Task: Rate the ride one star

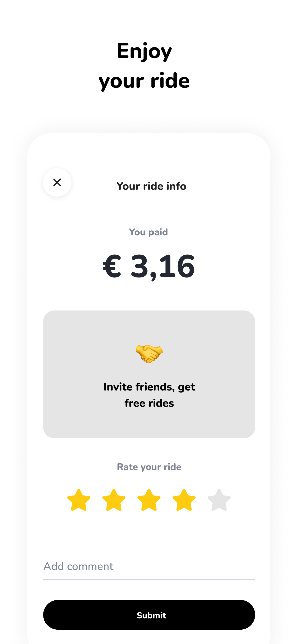Action: (79, 500)
